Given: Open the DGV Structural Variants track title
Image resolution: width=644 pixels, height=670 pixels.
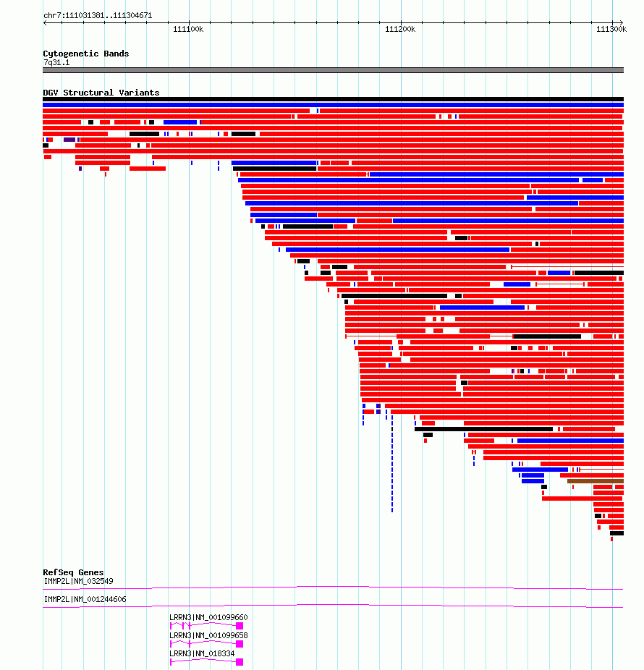Looking at the screenshot, I should (x=101, y=93).
